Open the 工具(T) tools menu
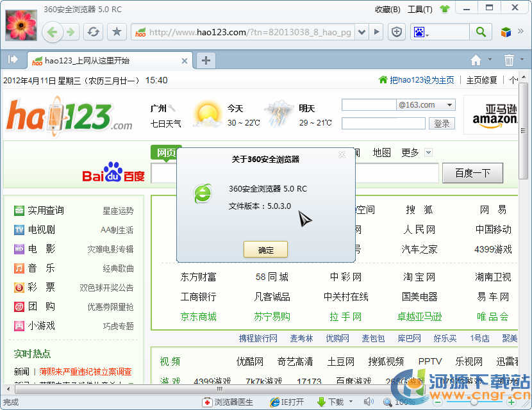Viewport: 532px width, 410px height. [420, 9]
